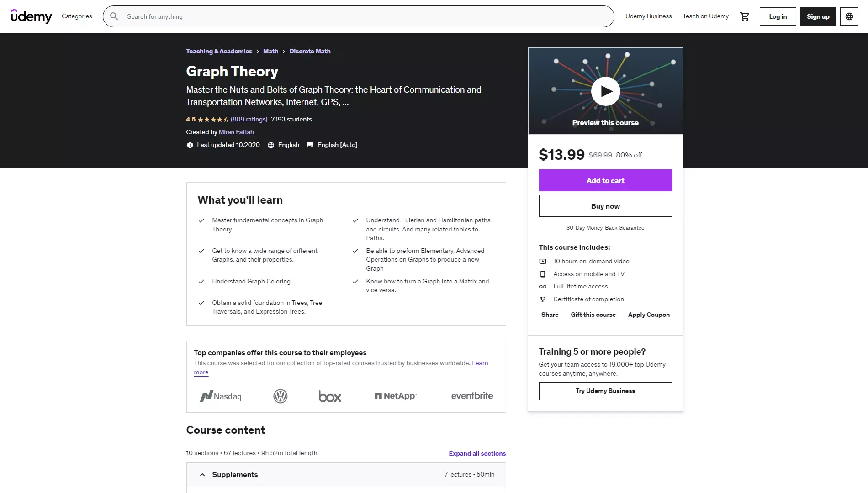The width and height of the screenshot is (868, 493).
Task: Open the Udemy logo homepage
Action: point(31,16)
